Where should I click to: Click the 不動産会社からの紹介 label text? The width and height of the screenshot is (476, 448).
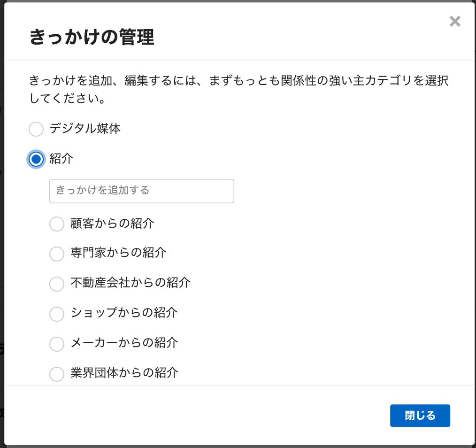click(x=131, y=283)
